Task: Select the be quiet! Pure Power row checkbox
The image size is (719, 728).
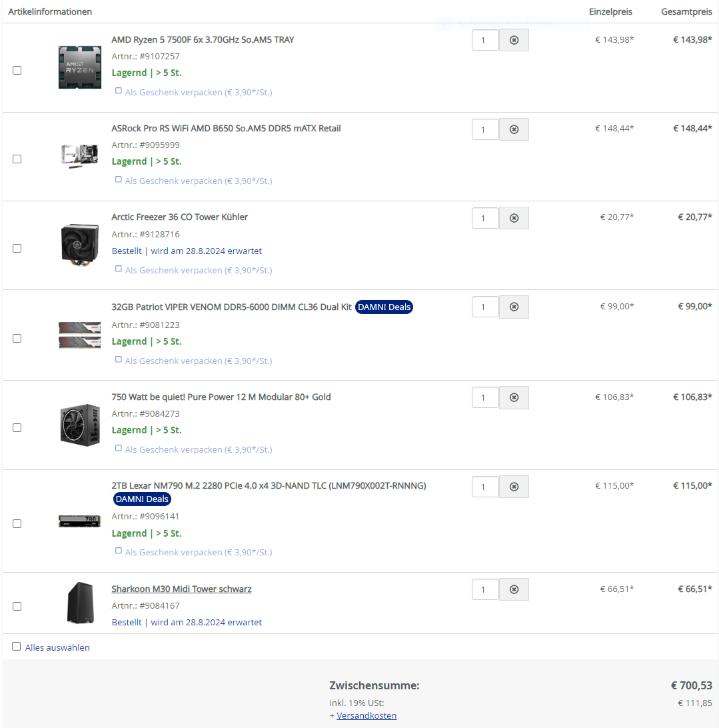Action: coord(17,427)
